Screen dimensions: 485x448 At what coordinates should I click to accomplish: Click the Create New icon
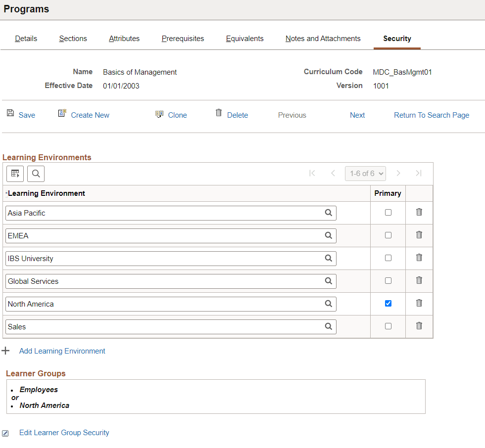[62, 113]
